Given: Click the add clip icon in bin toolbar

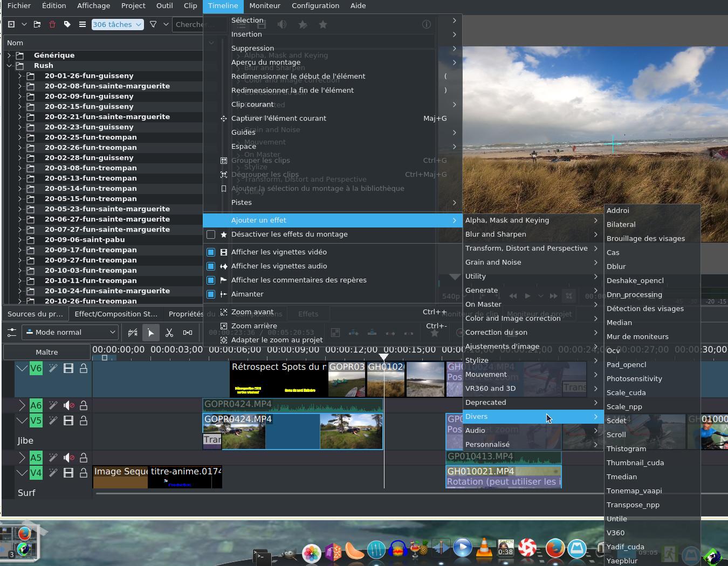Looking at the screenshot, I should coord(11,24).
